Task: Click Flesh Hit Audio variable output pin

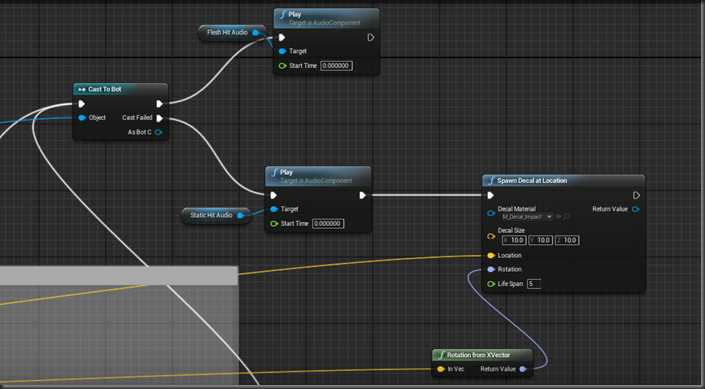Action: tap(255, 32)
